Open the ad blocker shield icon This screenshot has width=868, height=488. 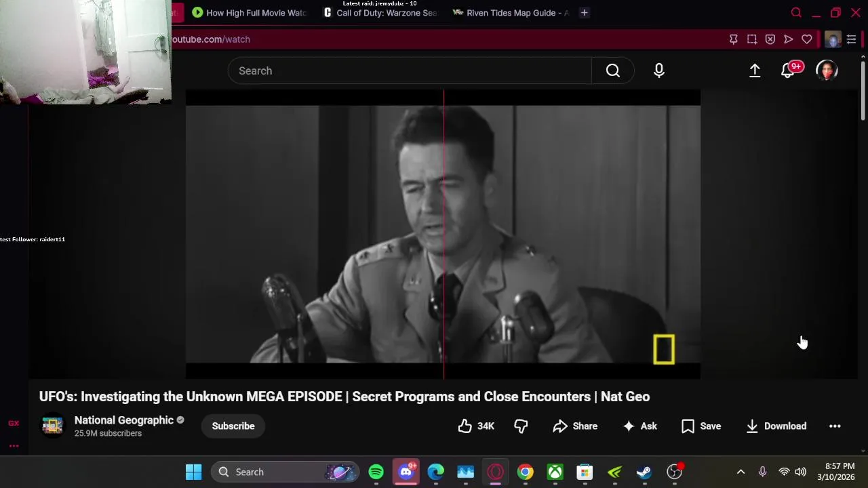tap(770, 39)
